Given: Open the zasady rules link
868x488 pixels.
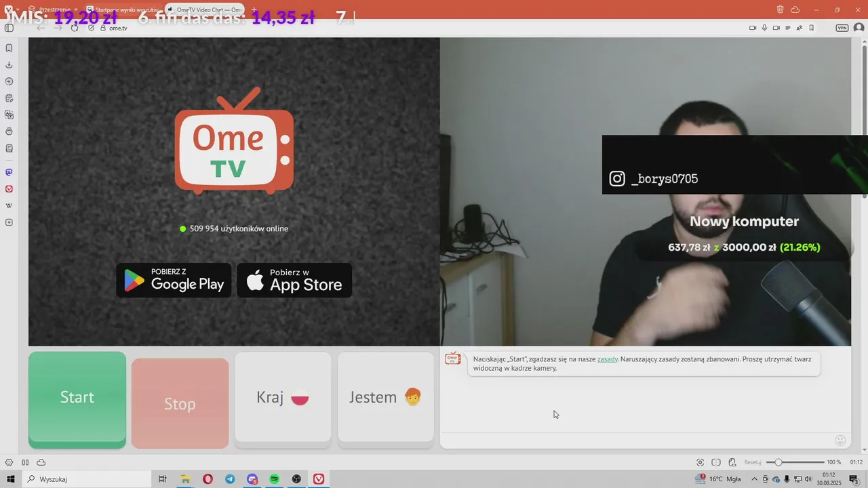Looking at the screenshot, I should tap(608, 359).
